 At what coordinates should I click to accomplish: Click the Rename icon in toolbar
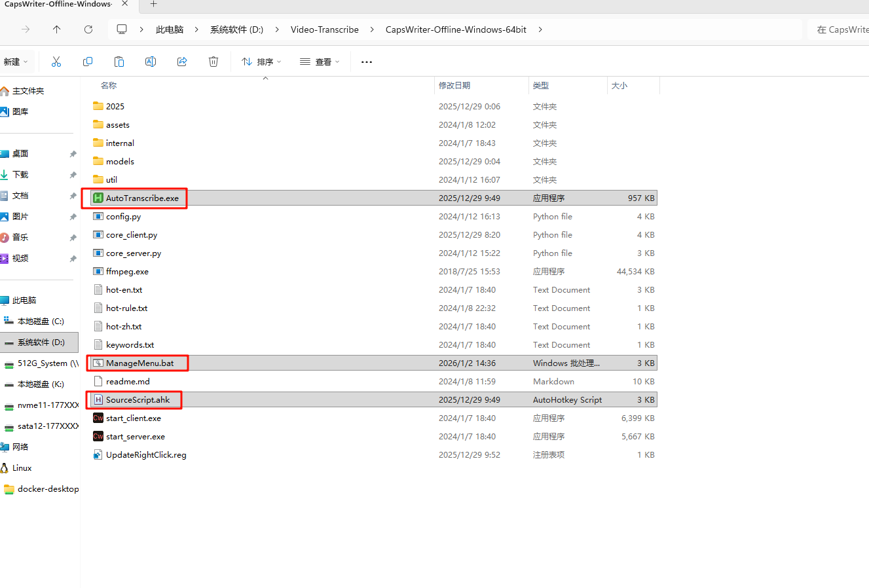coord(151,62)
